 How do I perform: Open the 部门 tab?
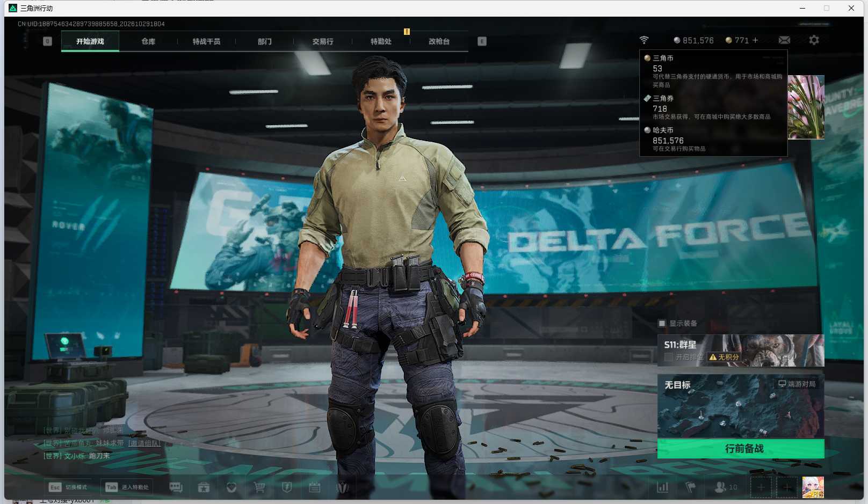click(264, 41)
